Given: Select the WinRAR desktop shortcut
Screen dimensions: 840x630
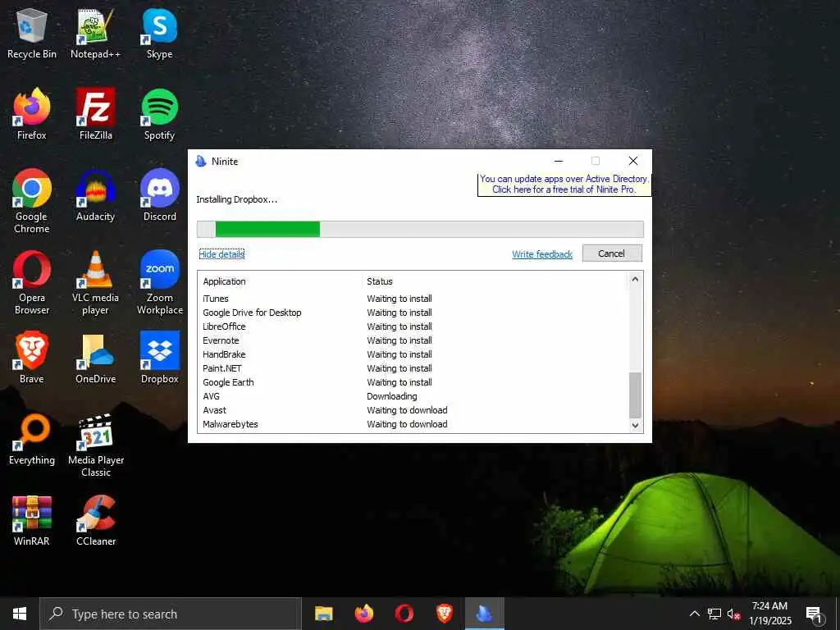Looking at the screenshot, I should 32,521.
